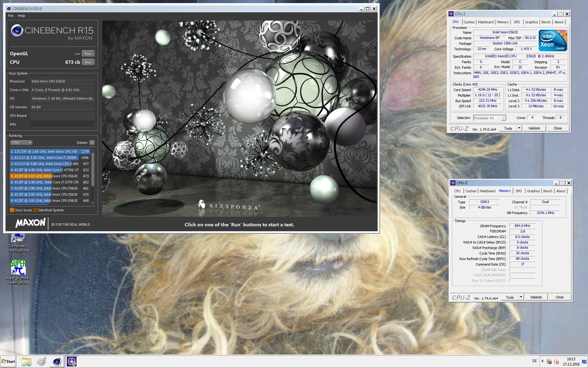Open the Cinebench Help menu
The image size is (588, 368).
click(x=21, y=16)
